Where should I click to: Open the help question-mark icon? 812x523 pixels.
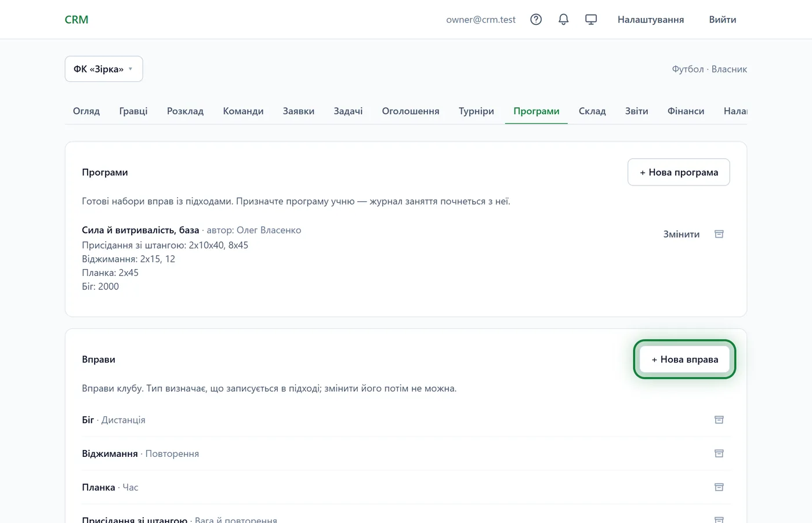(x=536, y=20)
